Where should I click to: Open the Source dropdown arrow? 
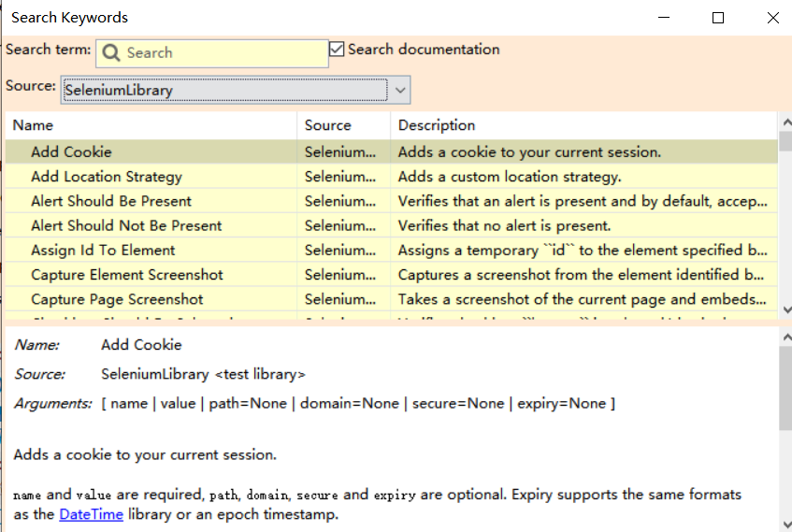pyautogui.click(x=399, y=91)
